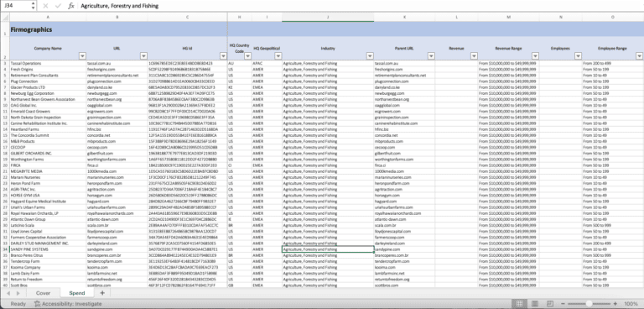The image size is (644, 309).
Task: Click next sheet navigation arrow
Action: coord(18,293)
